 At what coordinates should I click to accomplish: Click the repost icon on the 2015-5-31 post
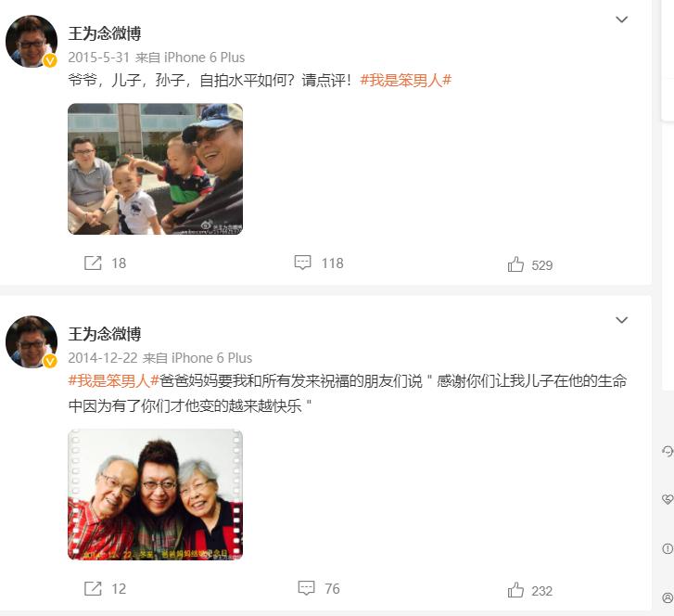pos(93,263)
